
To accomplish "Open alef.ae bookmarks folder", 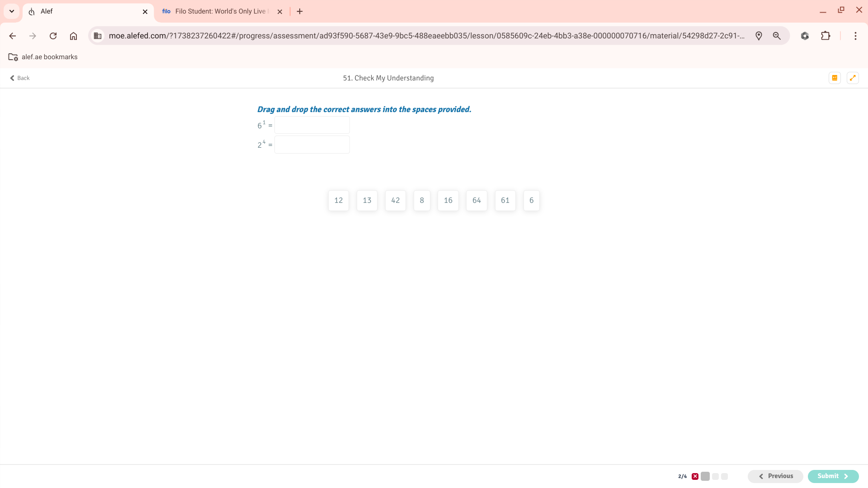I will coord(43,57).
